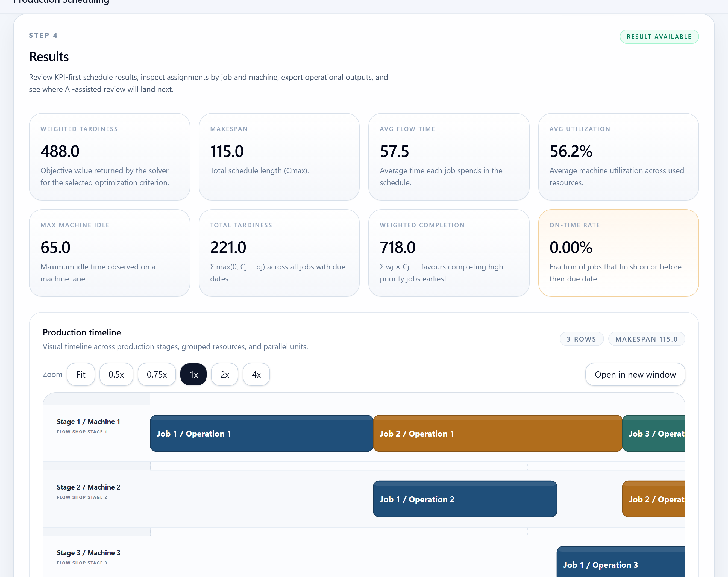The width and height of the screenshot is (728, 577).
Task: Click the Weighted Completion 718.0 card
Action: (x=449, y=253)
